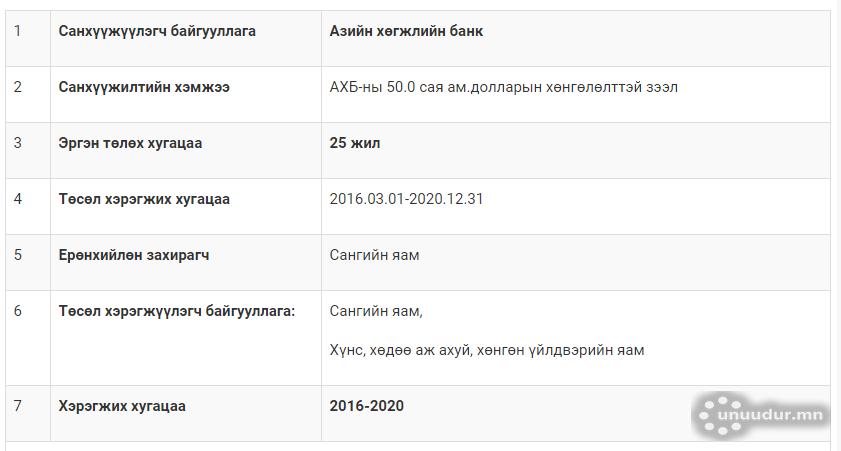Viewport: 841px width, 451px height.
Task: Click the 'Санхүүжилтийн хэмжээ' row label
Action: pos(144,87)
